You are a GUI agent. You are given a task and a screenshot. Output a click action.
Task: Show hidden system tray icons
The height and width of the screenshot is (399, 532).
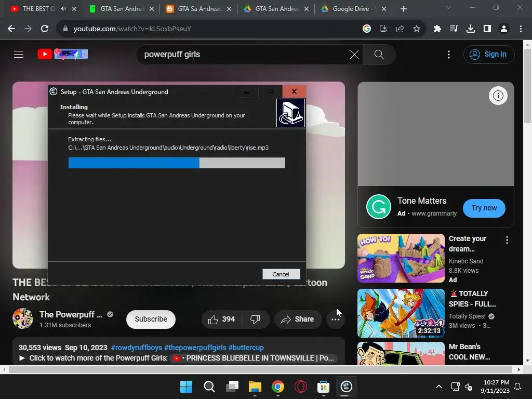click(x=438, y=387)
